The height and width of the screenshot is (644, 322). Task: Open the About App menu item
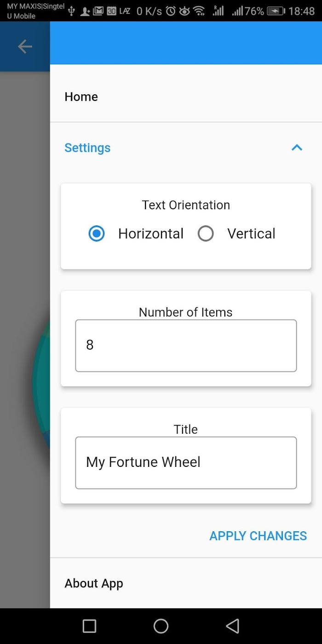[186, 583]
